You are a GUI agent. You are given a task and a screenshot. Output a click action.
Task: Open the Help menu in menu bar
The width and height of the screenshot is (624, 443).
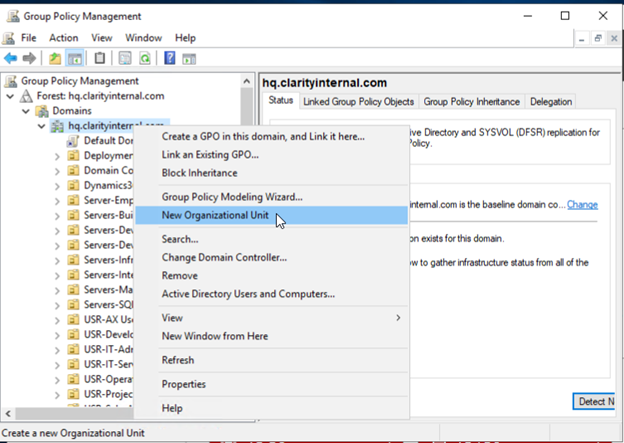pyautogui.click(x=185, y=38)
